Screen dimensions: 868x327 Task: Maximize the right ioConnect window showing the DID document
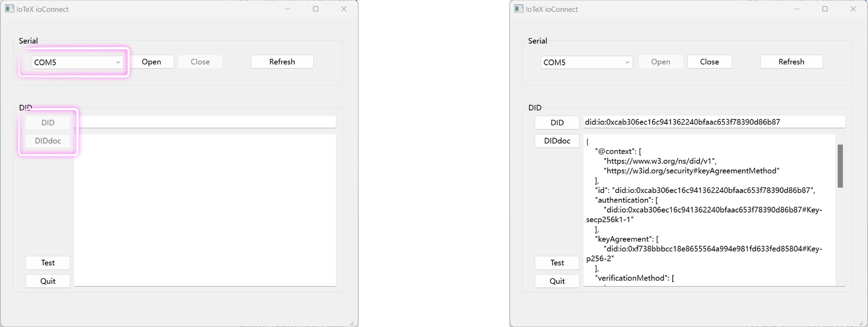click(825, 9)
